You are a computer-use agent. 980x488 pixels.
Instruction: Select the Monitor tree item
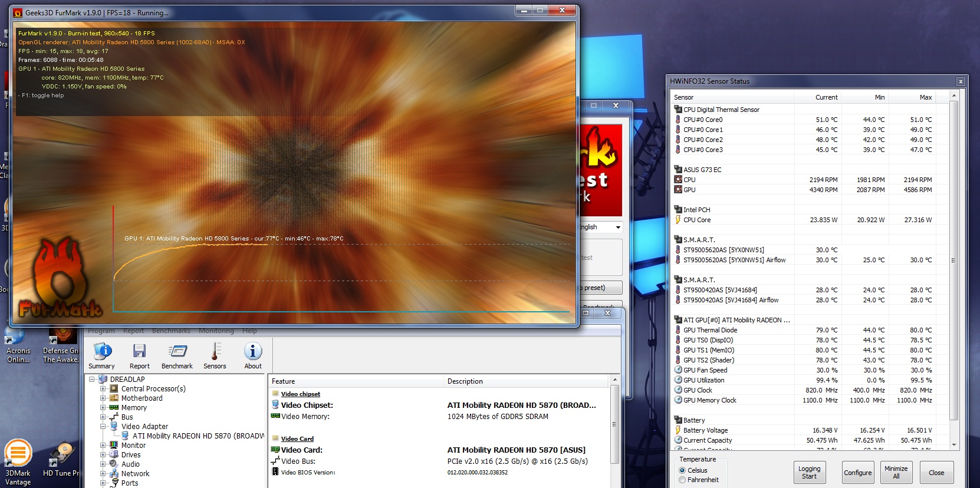tap(133, 446)
